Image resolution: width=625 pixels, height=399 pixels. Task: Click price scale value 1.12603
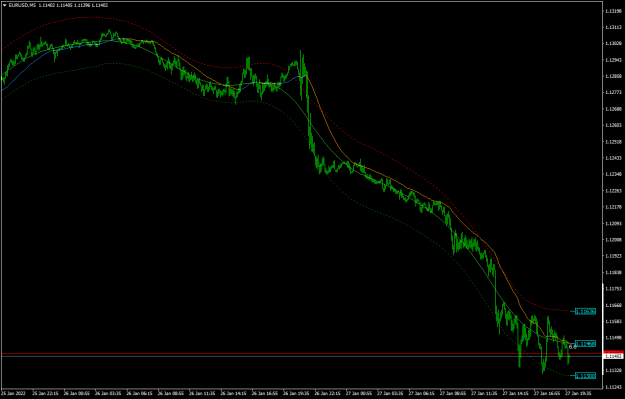(613, 125)
